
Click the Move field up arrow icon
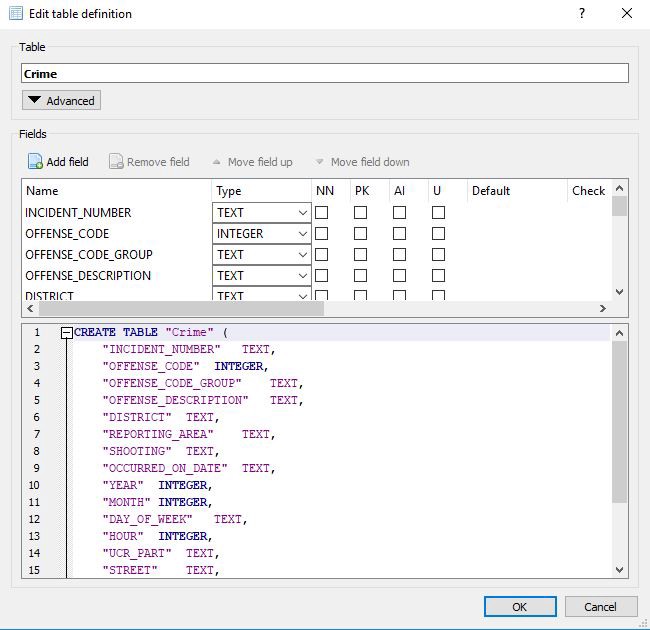[216, 162]
